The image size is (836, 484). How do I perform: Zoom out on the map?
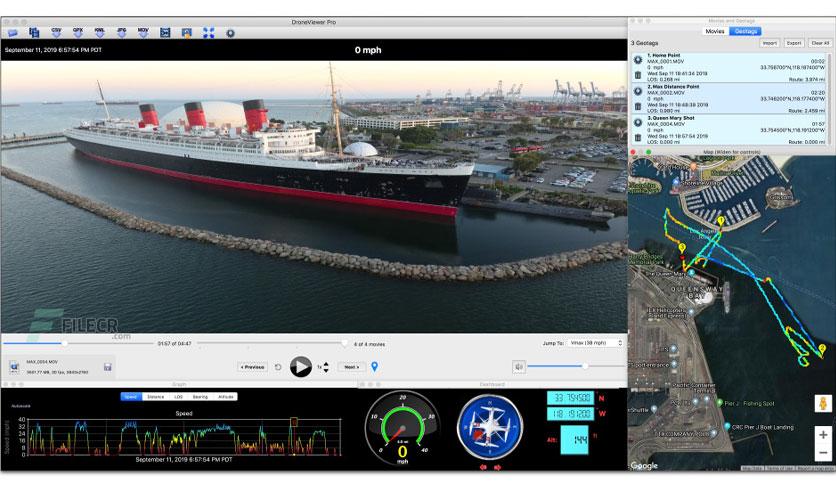click(x=823, y=453)
